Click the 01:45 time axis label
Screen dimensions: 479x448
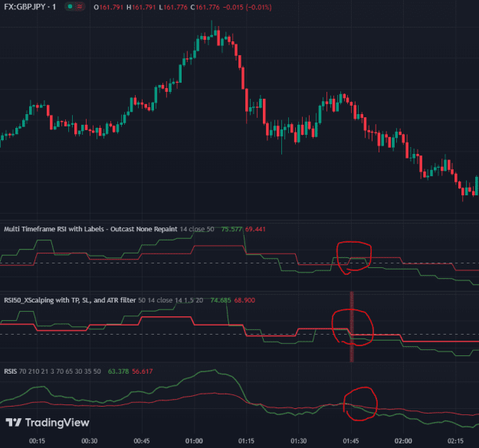(351, 440)
